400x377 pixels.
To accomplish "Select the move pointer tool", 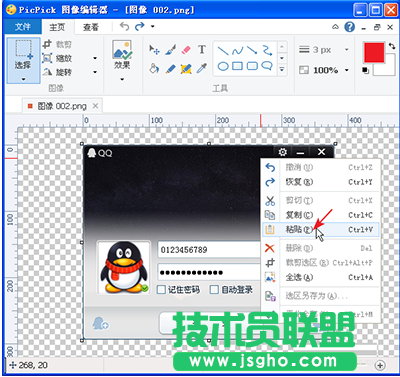I will point(154,50).
